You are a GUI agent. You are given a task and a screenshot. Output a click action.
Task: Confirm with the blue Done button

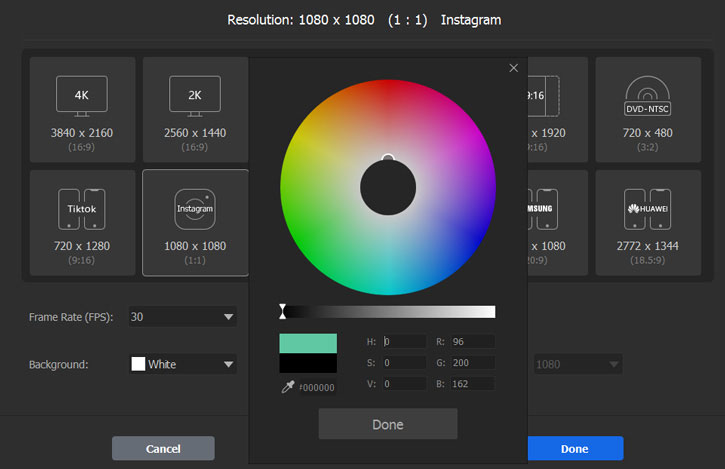[x=574, y=449]
